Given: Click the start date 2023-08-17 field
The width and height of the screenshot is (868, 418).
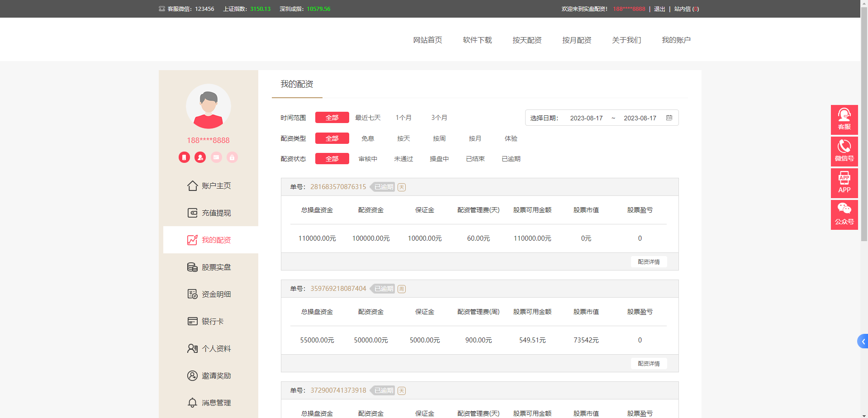Looking at the screenshot, I should click(x=586, y=118).
